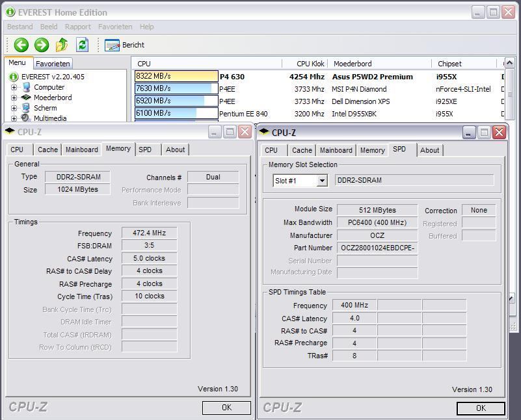521x420 pixels.
Task: Expand the Moederbord tree node
Action: pyautogui.click(x=14, y=98)
